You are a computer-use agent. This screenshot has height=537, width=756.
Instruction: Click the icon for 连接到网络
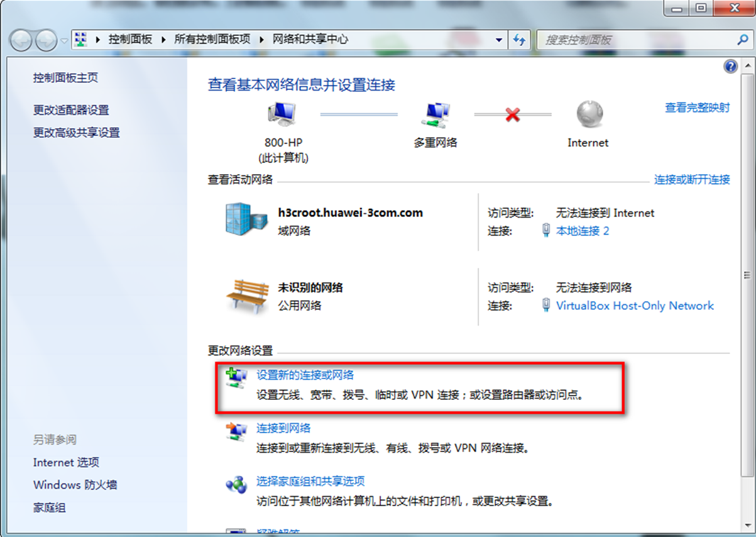click(x=236, y=431)
